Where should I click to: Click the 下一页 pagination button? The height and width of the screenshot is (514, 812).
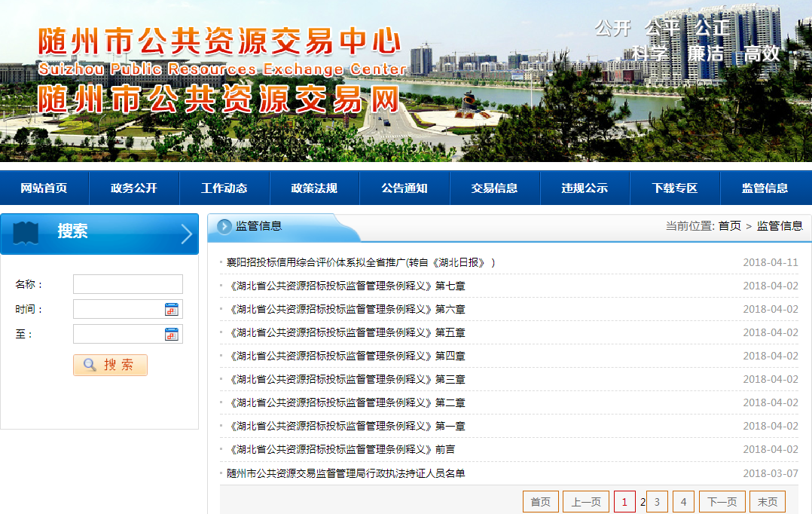[722, 502]
